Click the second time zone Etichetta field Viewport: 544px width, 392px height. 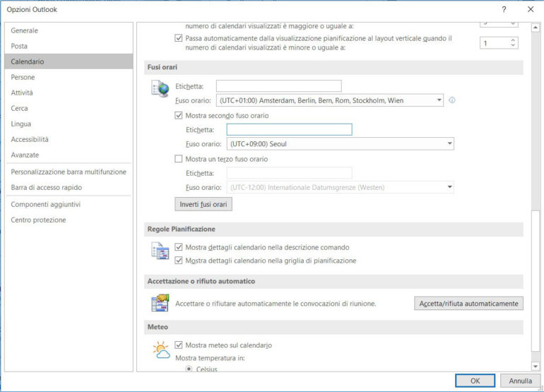pyautogui.click(x=289, y=129)
